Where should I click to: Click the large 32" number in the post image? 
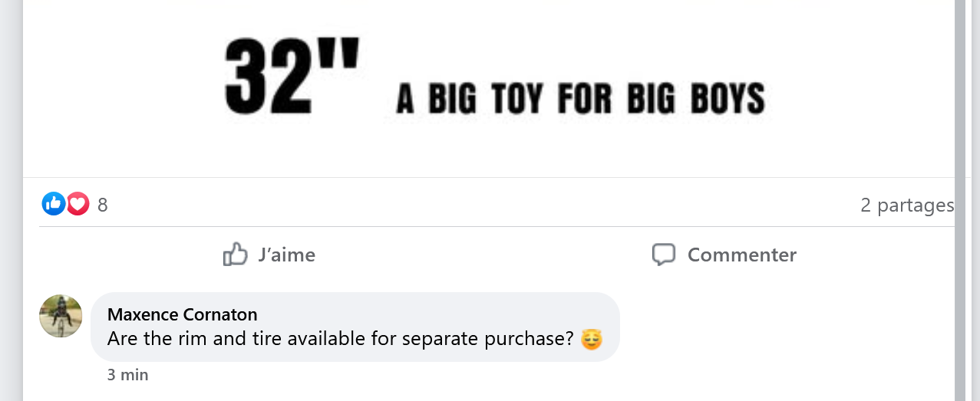pyautogui.click(x=292, y=74)
